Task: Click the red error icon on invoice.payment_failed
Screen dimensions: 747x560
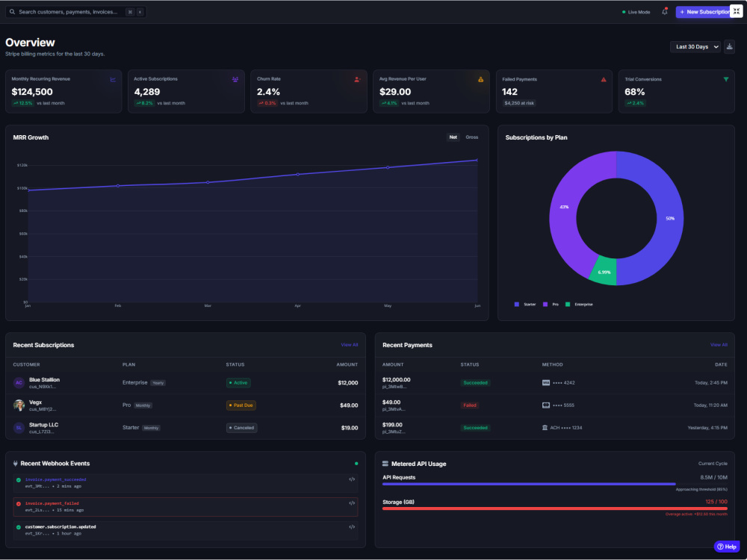Action: tap(19, 504)
